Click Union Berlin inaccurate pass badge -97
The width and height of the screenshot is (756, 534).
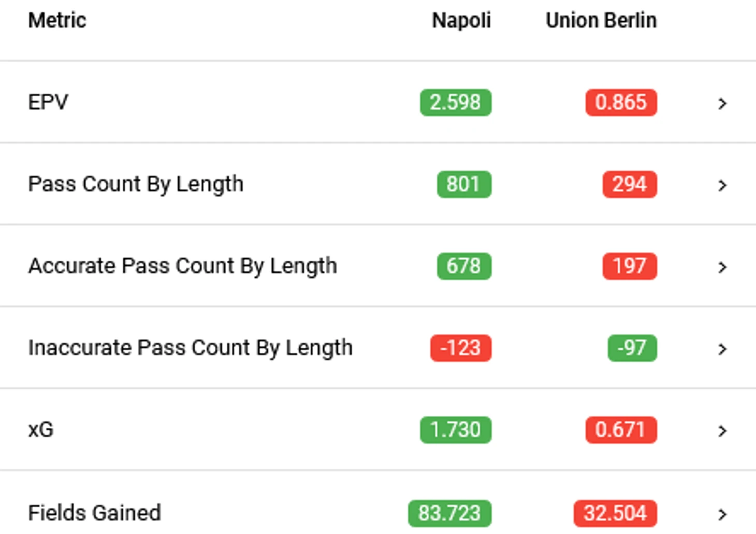[x=632, y=348]
